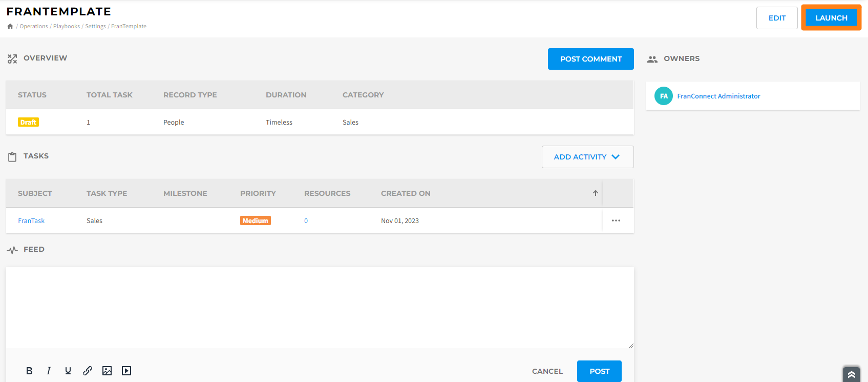Open the FranTask row three-dot menu
Viewport: 868px width, 382px height.
[x=616, y=220]
